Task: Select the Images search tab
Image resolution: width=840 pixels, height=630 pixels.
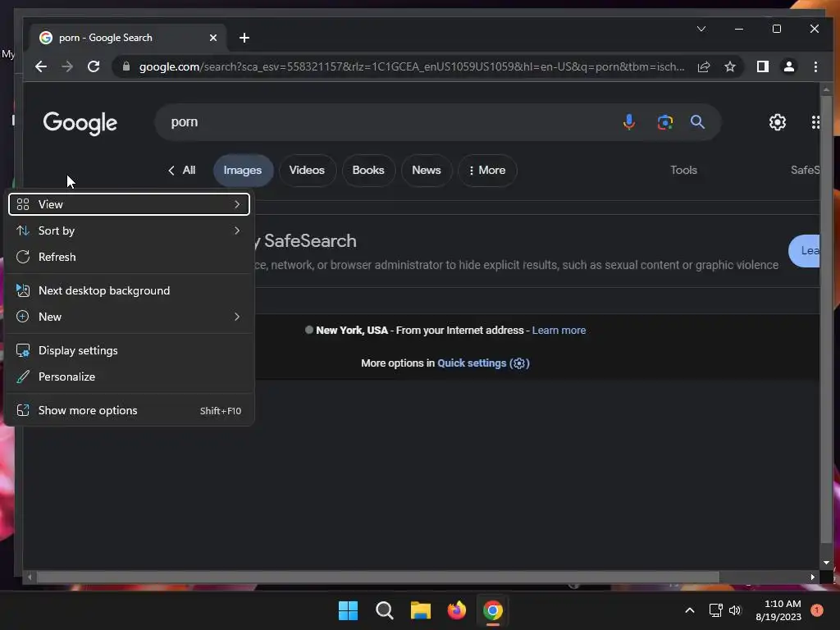Action: [243, 171]
